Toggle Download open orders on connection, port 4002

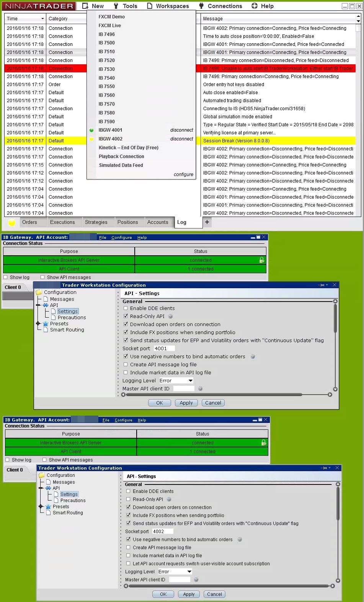[x=128, y=507]
